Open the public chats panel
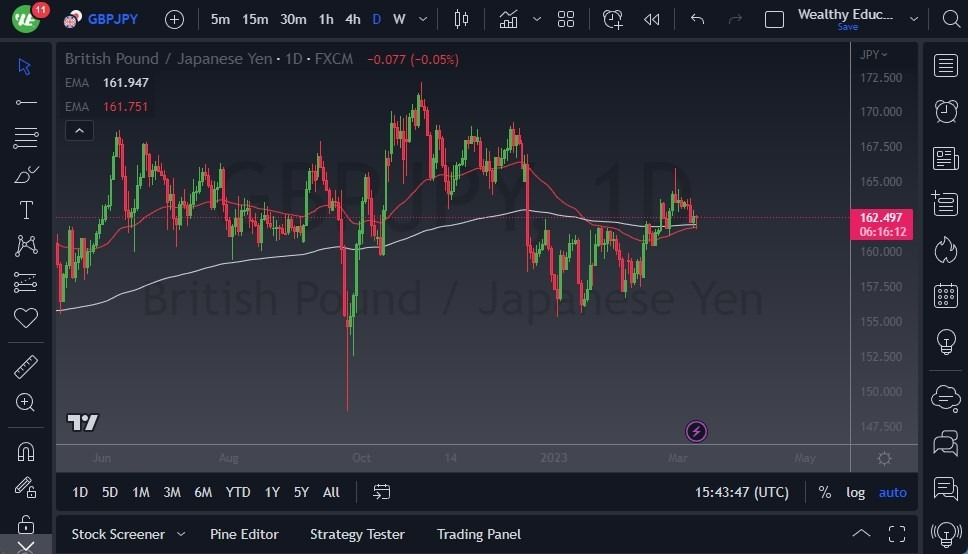968x554 pixels. pyautogui.click(x=945, y=398)
